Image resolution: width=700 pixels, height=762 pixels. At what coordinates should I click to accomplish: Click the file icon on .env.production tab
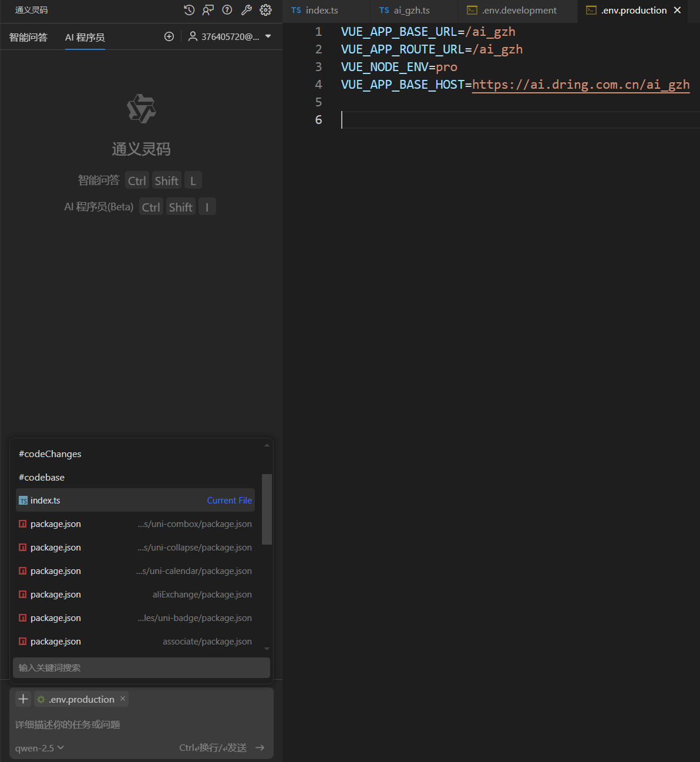pyautogui.click(x=591, y=10)
